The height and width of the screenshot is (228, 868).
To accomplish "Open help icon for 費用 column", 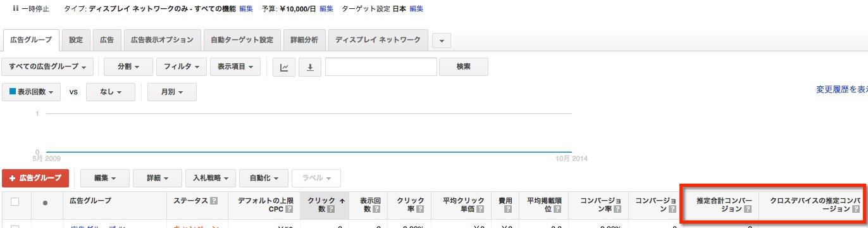I will tap(508, 209).
